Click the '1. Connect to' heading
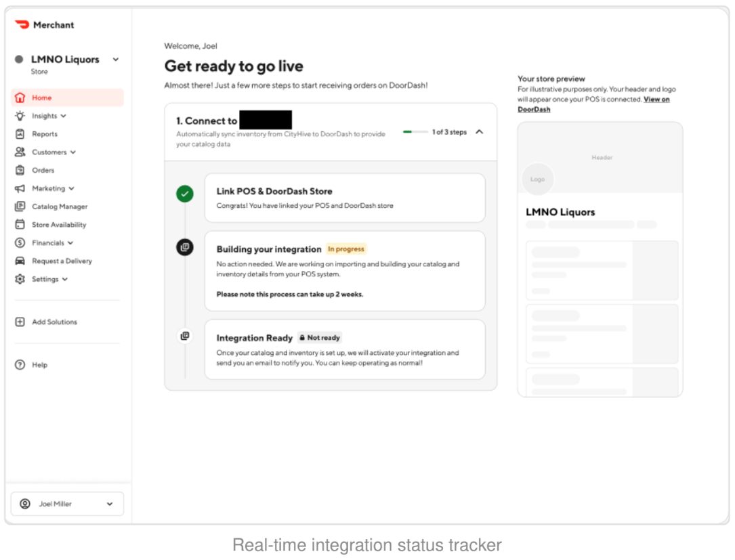This screenshot has width=735, height=560. click(x=206, y=121)
